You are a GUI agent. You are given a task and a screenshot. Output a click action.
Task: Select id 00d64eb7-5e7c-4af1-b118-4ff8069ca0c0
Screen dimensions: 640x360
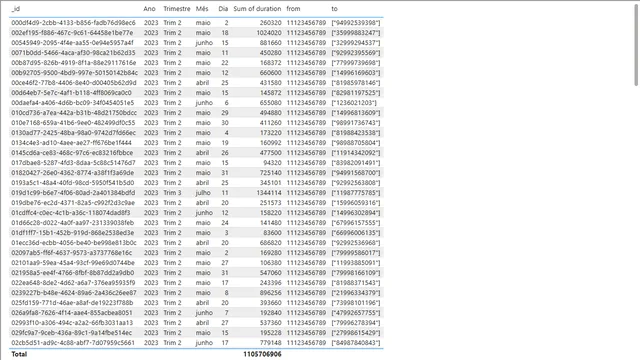pyautogui.click(x=71, y=93)
